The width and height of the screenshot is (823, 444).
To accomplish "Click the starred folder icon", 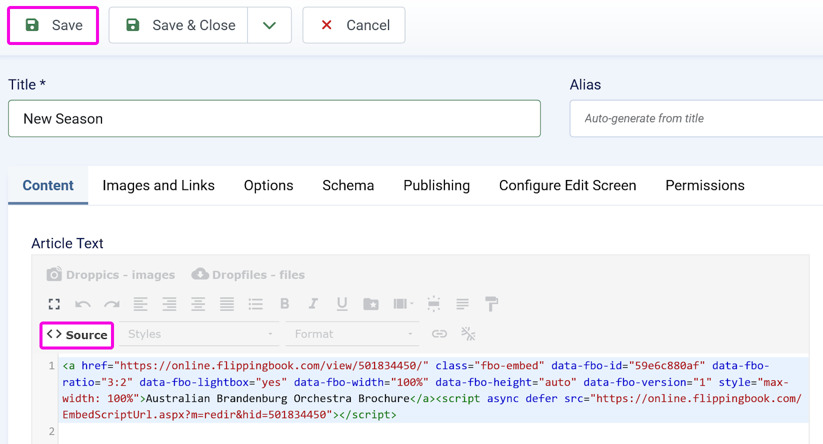I will click(x=371, y=304).
